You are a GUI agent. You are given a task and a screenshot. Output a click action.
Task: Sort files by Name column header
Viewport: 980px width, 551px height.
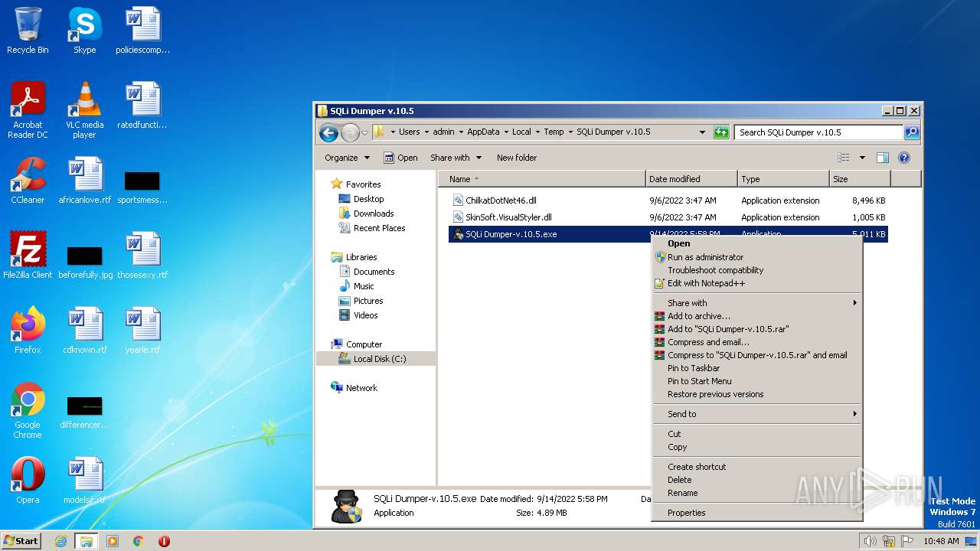pos(542,179)
